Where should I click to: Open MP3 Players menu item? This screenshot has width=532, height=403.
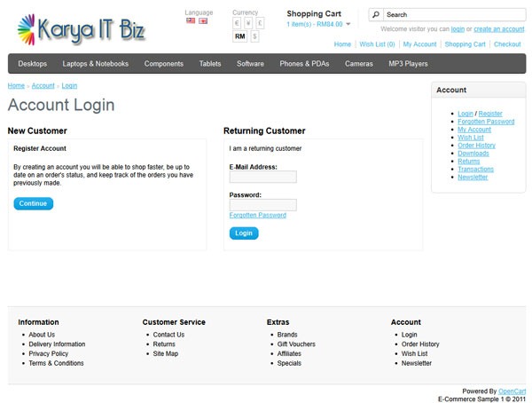[408, 64]
